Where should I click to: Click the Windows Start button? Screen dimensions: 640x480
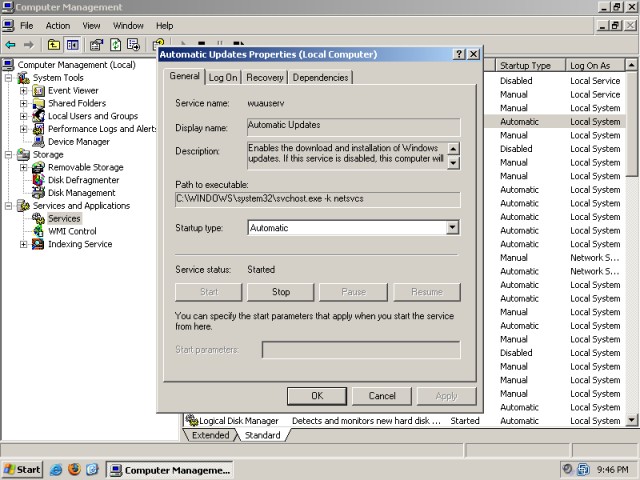[22, 470]
